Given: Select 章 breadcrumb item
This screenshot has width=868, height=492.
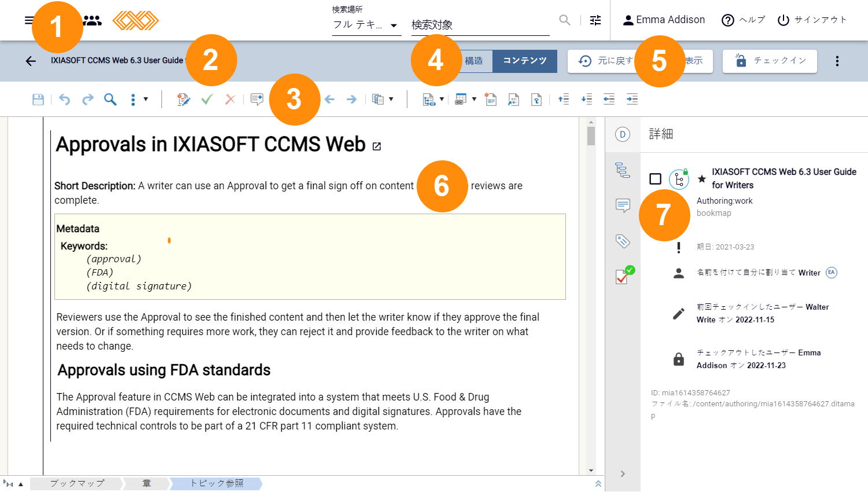Looking at the screenshot, I should [x=146, y=483].
